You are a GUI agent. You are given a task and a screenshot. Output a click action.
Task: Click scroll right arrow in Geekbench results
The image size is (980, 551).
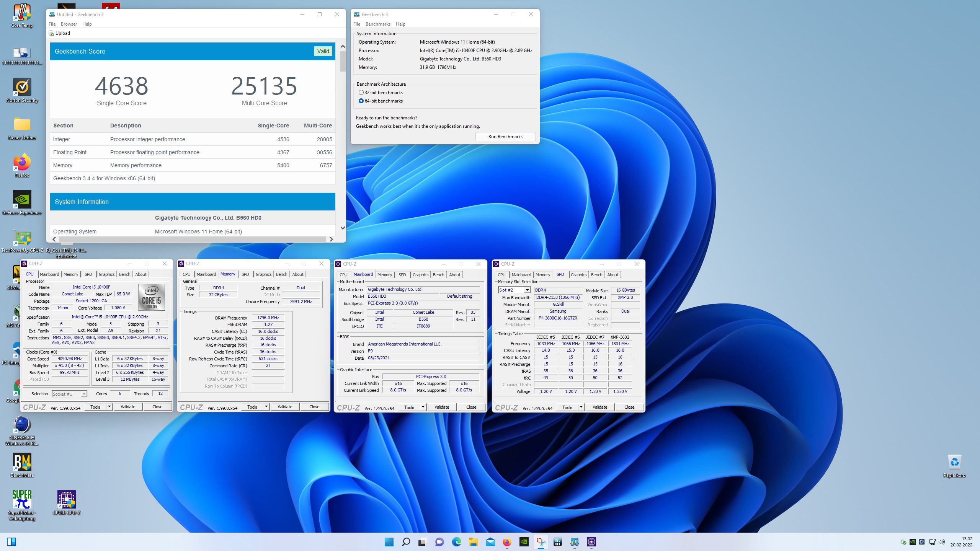(x=331, y=239)
